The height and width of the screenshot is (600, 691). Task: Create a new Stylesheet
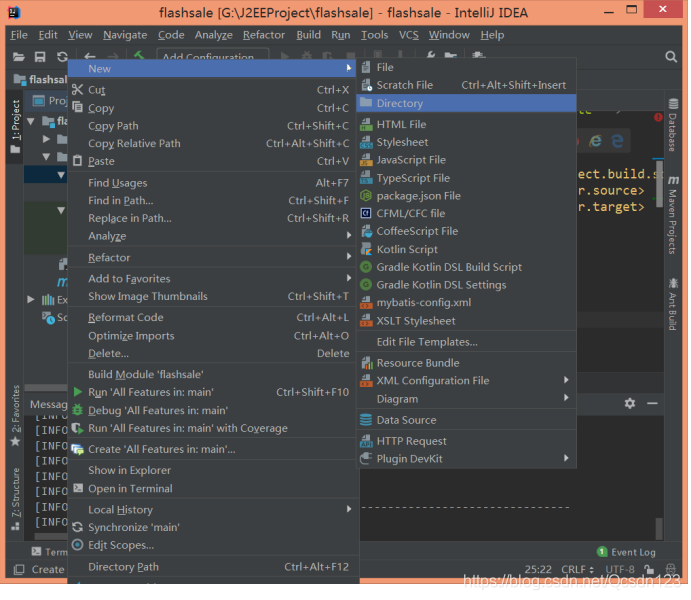point(466,142)
